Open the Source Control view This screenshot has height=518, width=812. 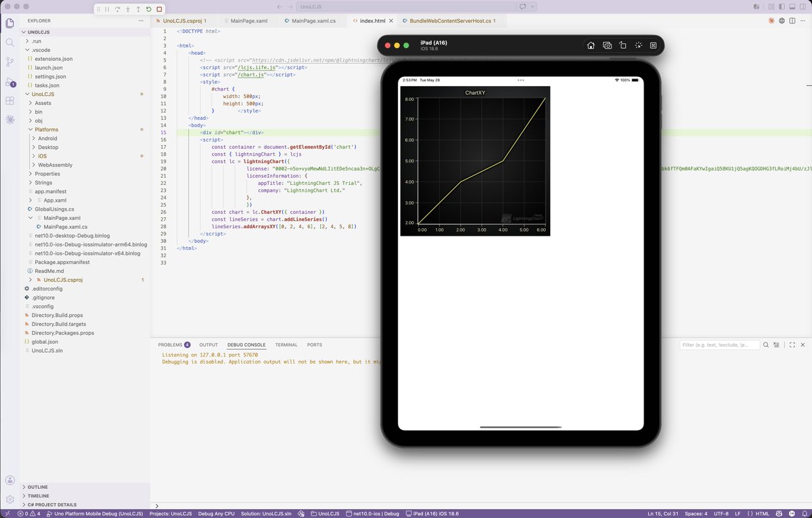[9, 62]
